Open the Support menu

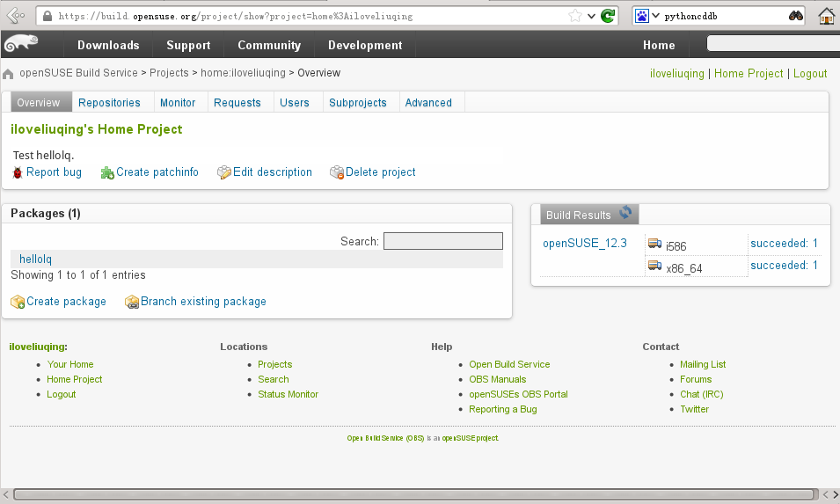[x=188, y=45]
